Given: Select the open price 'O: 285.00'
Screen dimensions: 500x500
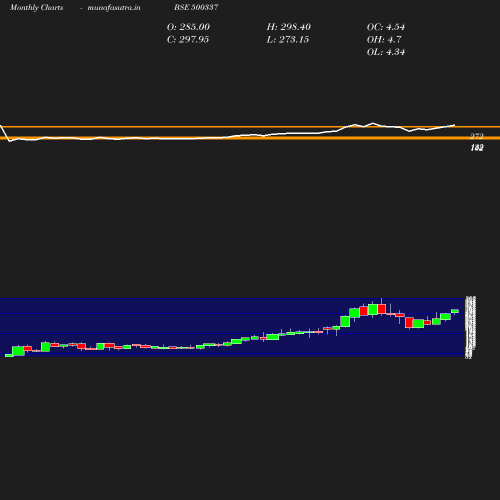Looking at the screenshot, I should [x=188, y=27].
